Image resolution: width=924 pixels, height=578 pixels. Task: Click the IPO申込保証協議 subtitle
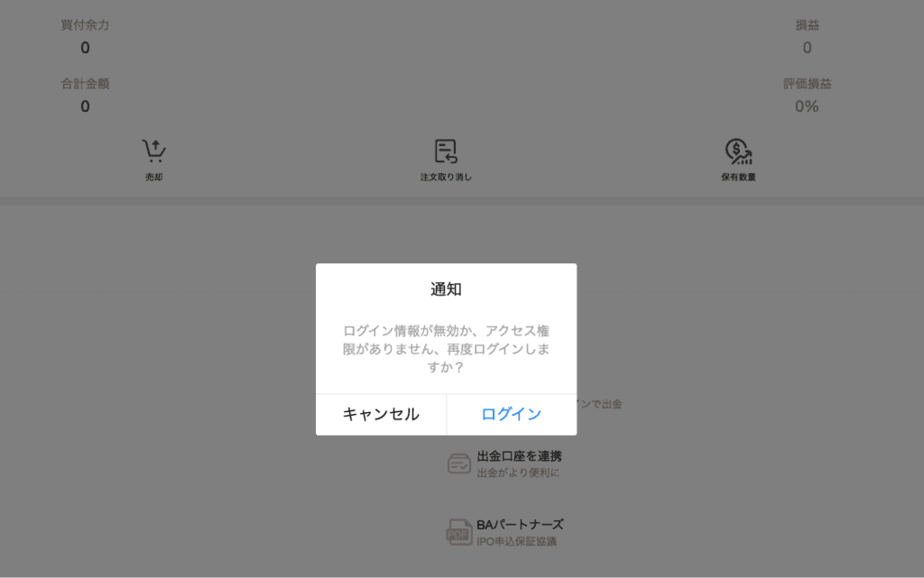[516, 542]
